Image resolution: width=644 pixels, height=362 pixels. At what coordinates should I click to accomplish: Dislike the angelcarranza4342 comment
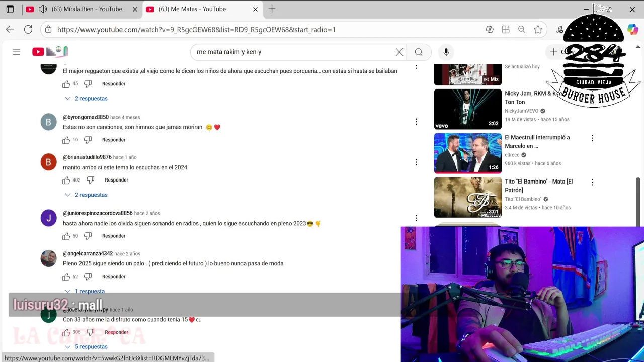tap(88, 277)
